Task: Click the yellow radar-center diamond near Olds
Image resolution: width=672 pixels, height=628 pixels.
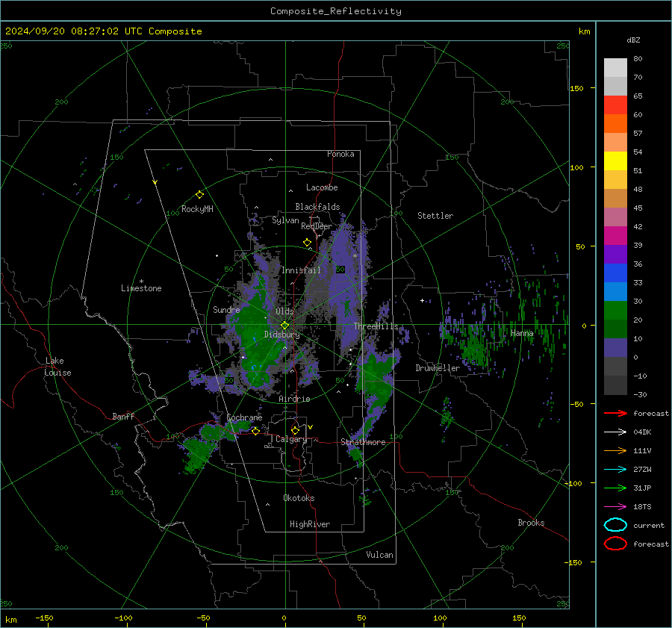Action: (x=284, y=326)
